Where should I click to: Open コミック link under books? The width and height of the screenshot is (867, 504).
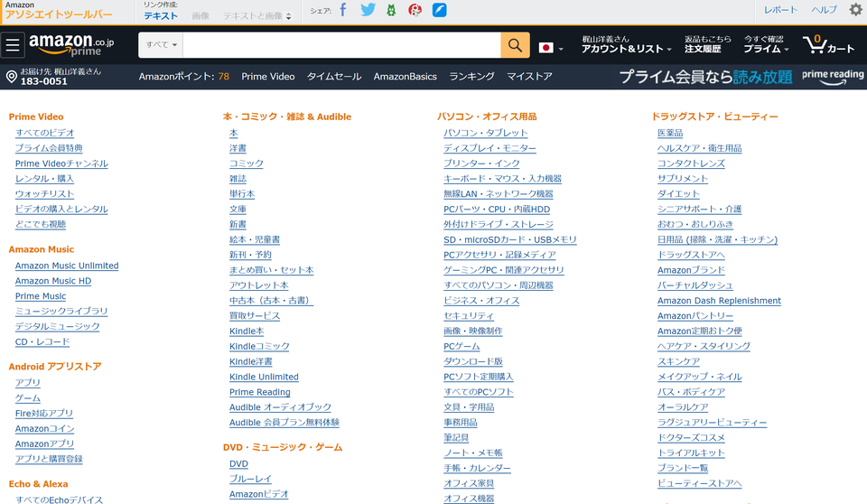click(x=247, y=163)
